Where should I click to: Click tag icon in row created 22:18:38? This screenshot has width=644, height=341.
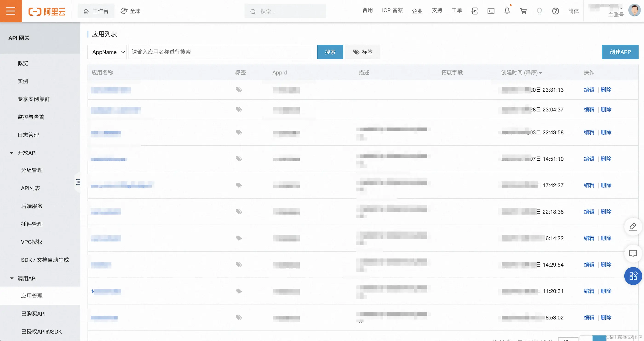point(239,212)
